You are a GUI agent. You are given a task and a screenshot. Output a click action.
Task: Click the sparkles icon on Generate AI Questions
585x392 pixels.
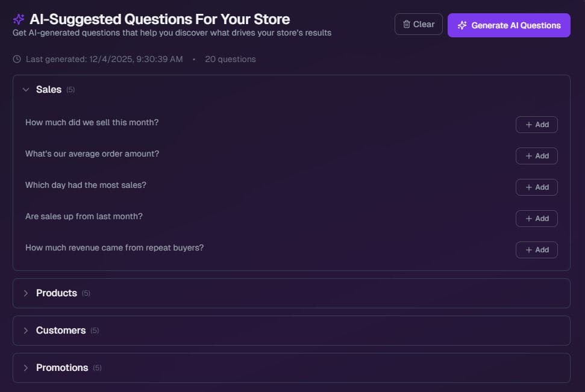click(461, 25)
